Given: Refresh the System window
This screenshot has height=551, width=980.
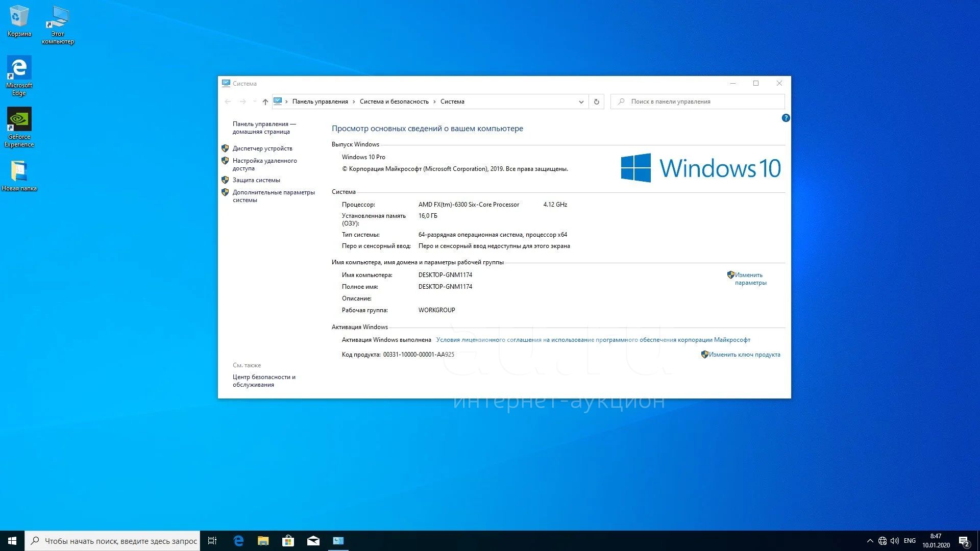Looking at the screenshot, I should pyautogui.click(x=596, y=102).
